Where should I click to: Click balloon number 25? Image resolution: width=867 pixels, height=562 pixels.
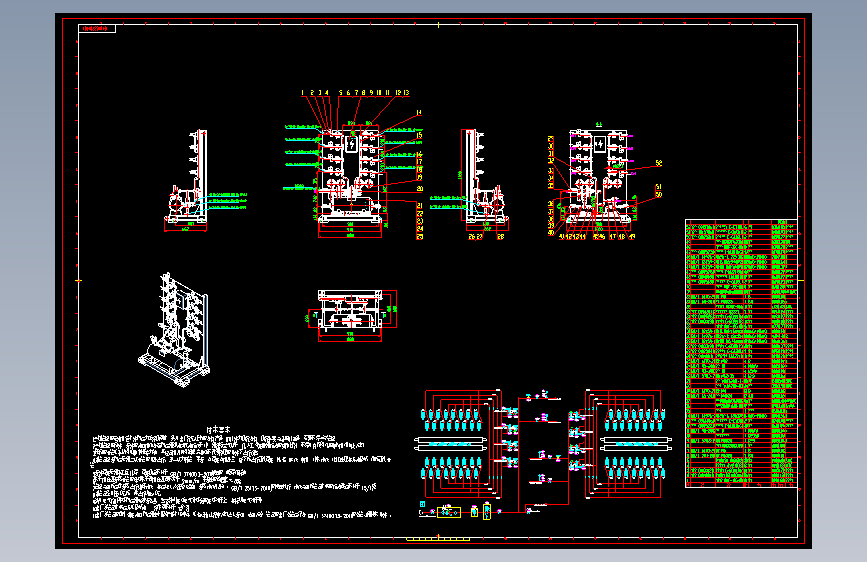pyautogui.click(x=420, y=237)
